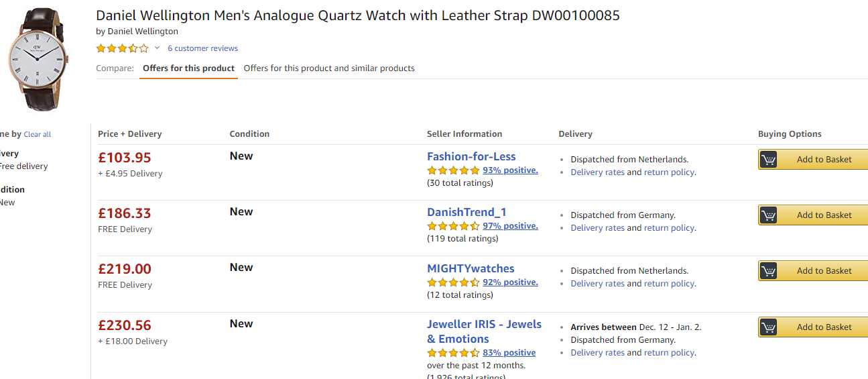Viewport: 868px width, 379px height.
Task: Switch to 'Offers for this product and similar products'
Action: click(x=329, y=68)
